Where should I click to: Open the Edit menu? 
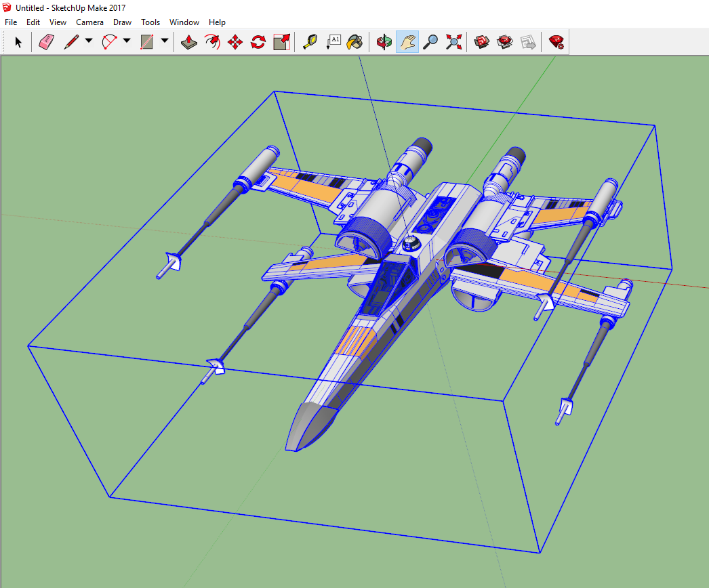pos(33,22)
